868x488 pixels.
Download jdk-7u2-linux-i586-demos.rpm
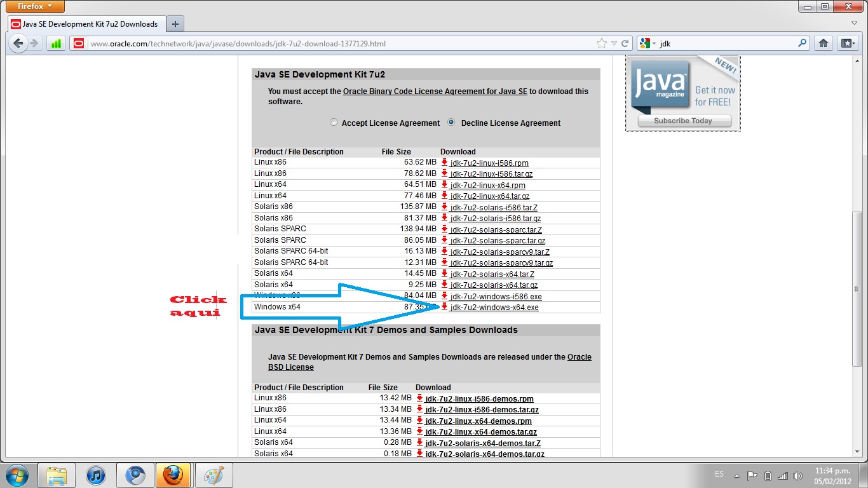pos(479,399)
